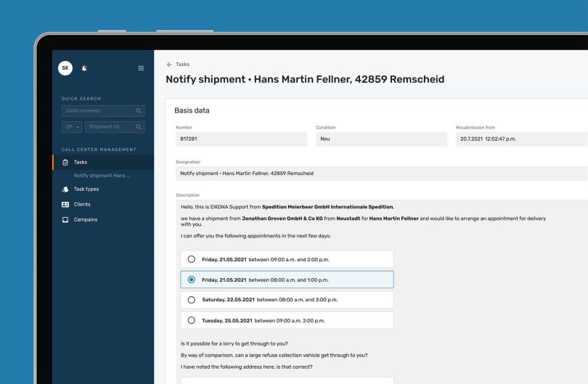Image resolution: width=588 pixels, height=384 pixels.
Task: Click the Shipment no. search magnifier icon
Action: (x=139, y=127)
